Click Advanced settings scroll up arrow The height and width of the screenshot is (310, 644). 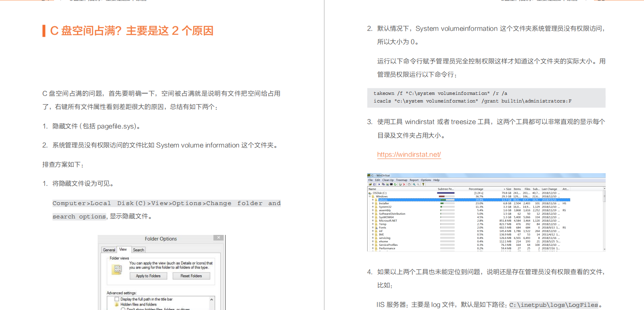211,300
